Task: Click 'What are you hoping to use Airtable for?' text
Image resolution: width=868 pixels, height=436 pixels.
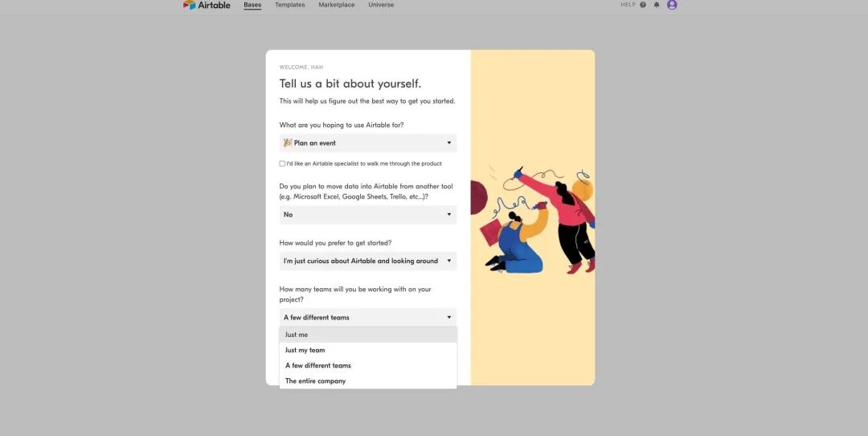Action: pyautogui.click(x=342, y=125)
